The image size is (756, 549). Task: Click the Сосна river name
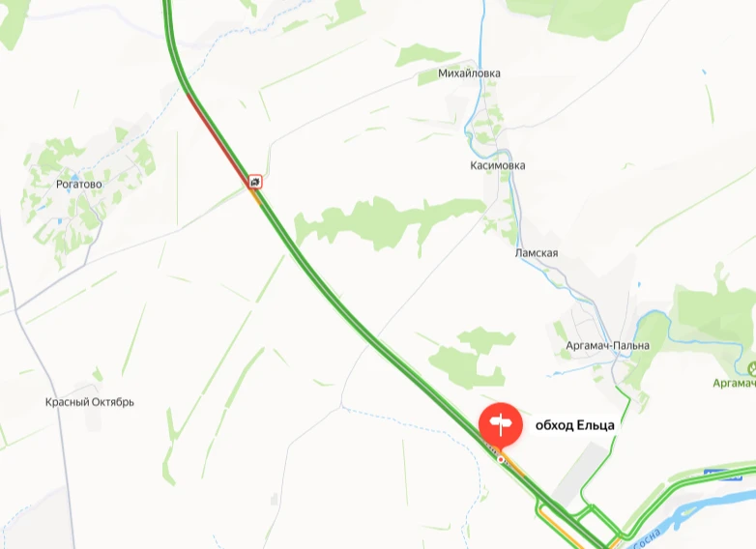(644, 540)
